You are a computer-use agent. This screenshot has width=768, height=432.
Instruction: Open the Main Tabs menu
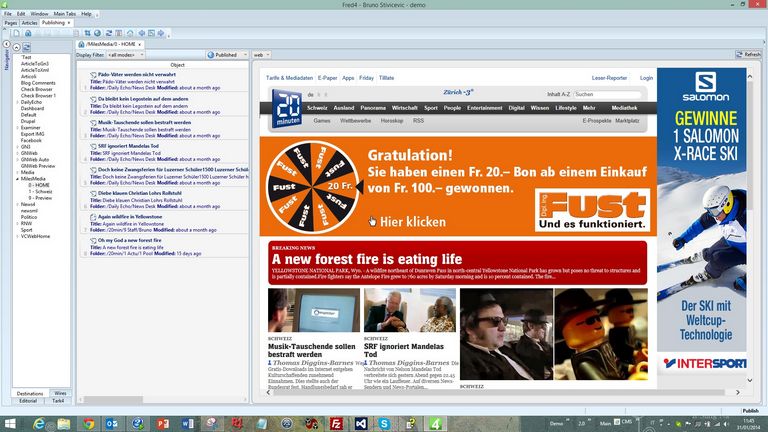pos(65,14)
